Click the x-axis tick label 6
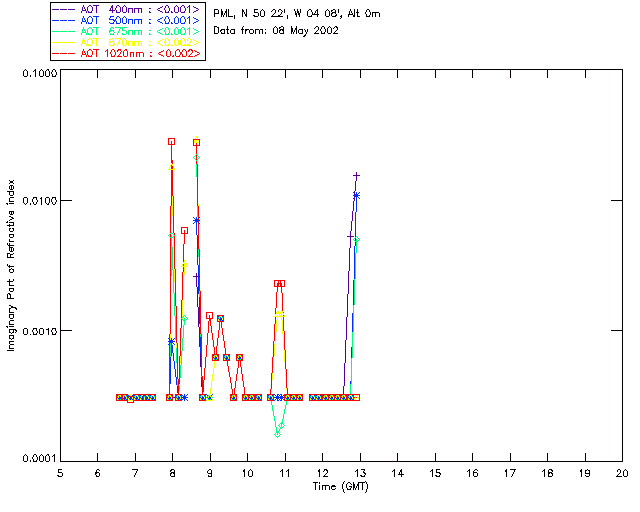This screenshot has height=512, width=640. tap(98, 473)
